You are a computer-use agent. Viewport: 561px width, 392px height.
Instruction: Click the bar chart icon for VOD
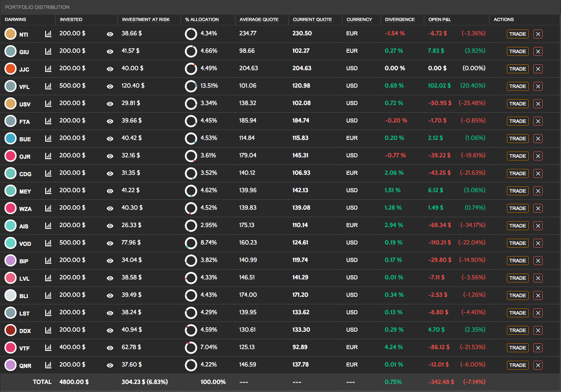click(48, 243)
